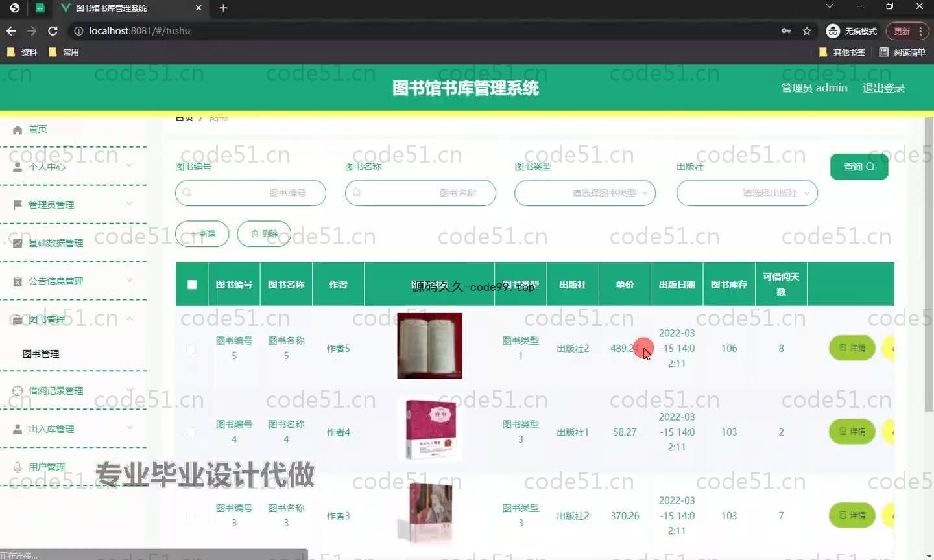
Task: Open the 资料 bookmarks folder
Action: tap(22, 52)
